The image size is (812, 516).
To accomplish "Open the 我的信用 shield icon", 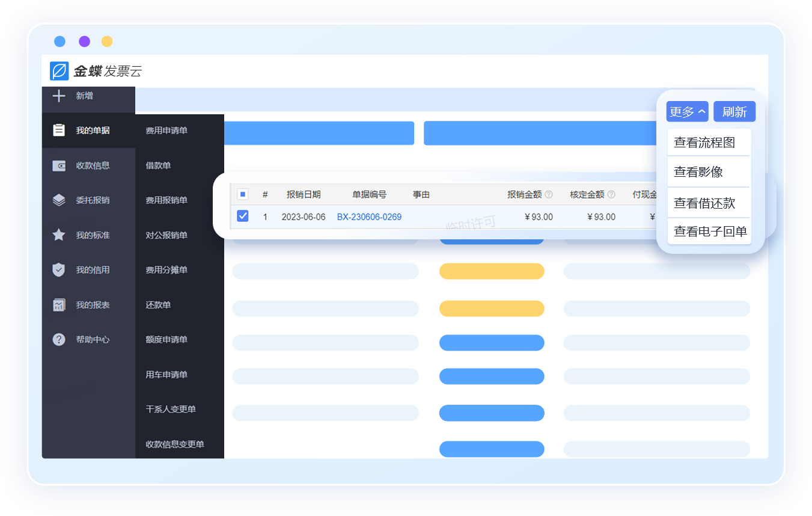I will [58, 270].
